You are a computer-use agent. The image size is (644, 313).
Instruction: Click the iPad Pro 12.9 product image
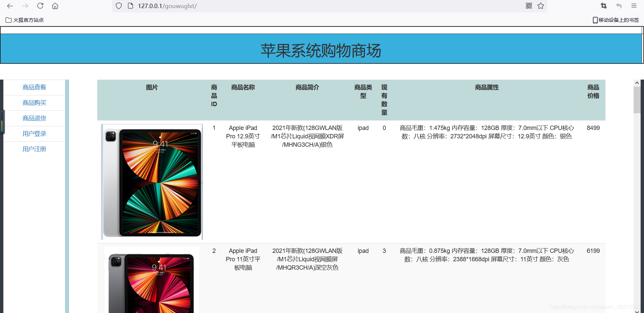tap(152, 182)
